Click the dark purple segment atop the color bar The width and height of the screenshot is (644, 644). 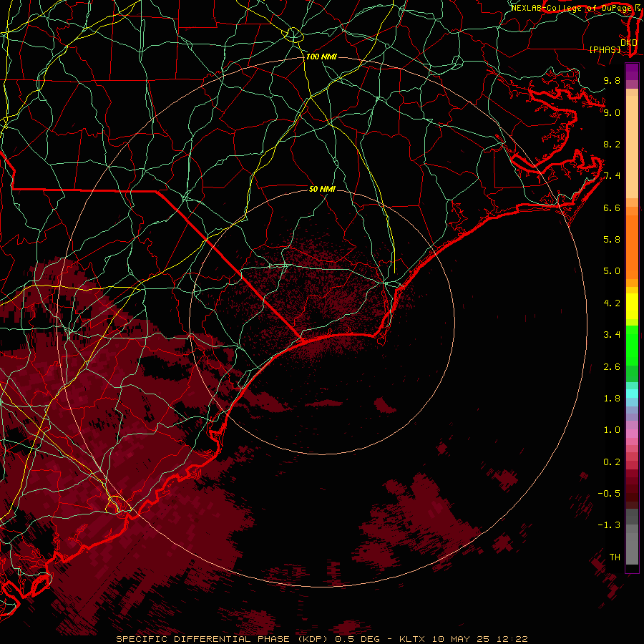coord(632,72)
